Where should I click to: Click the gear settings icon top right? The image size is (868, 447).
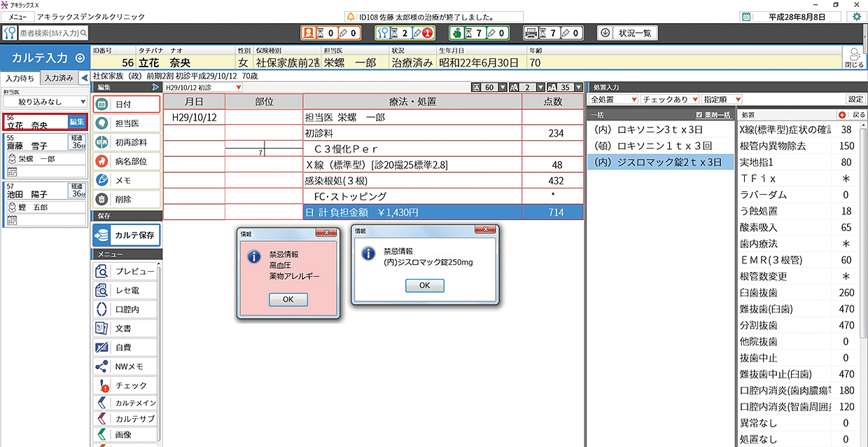tap(857, 17)
